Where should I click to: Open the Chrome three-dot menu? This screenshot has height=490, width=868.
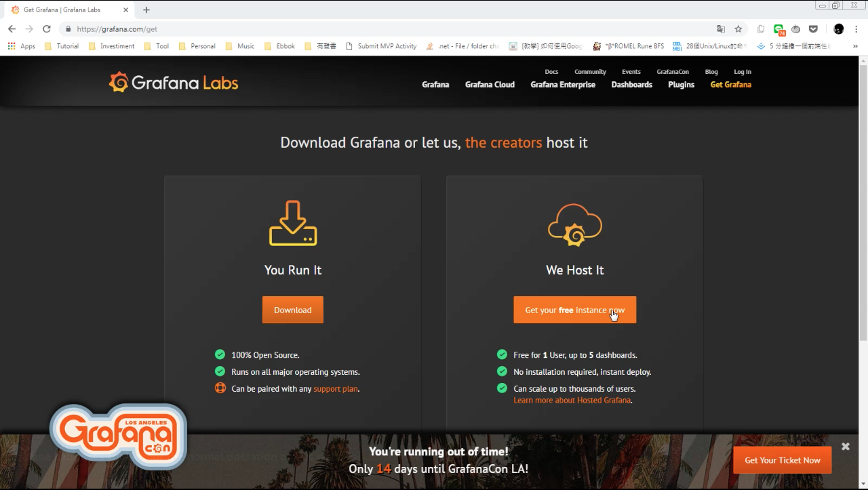coord(856,29)
